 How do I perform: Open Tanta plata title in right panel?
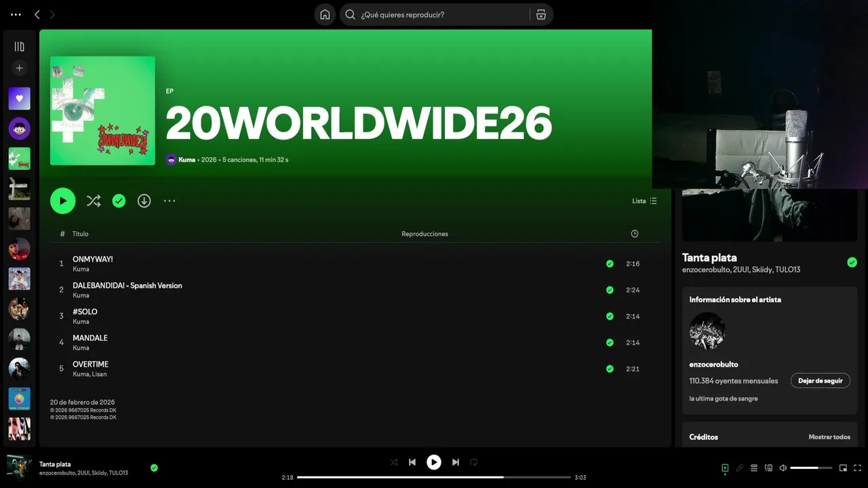(x=709, y=258)
